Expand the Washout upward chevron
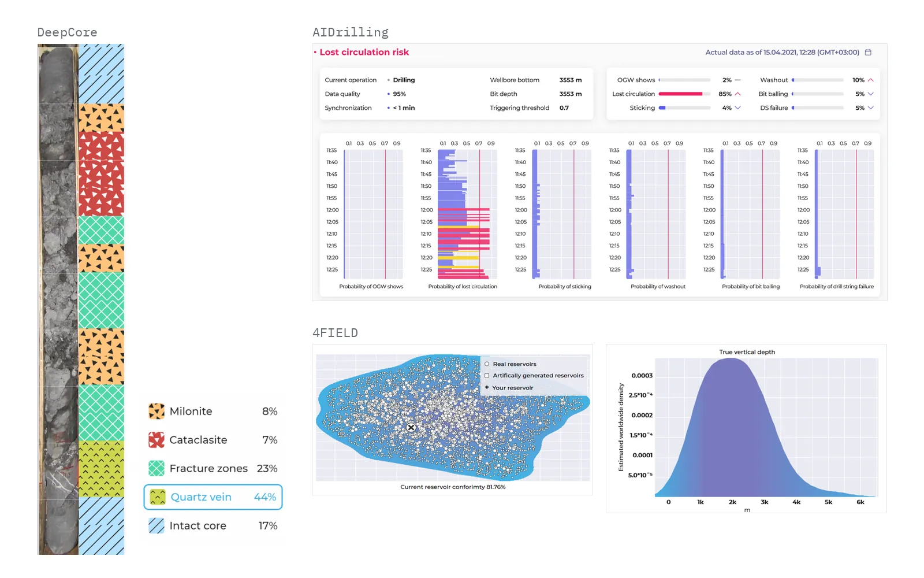This screenshot has height=578, width=924. [x=871, y=80]
